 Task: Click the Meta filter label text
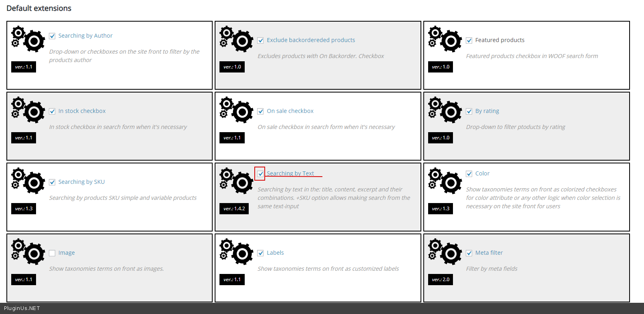click(x=489, y=253)
